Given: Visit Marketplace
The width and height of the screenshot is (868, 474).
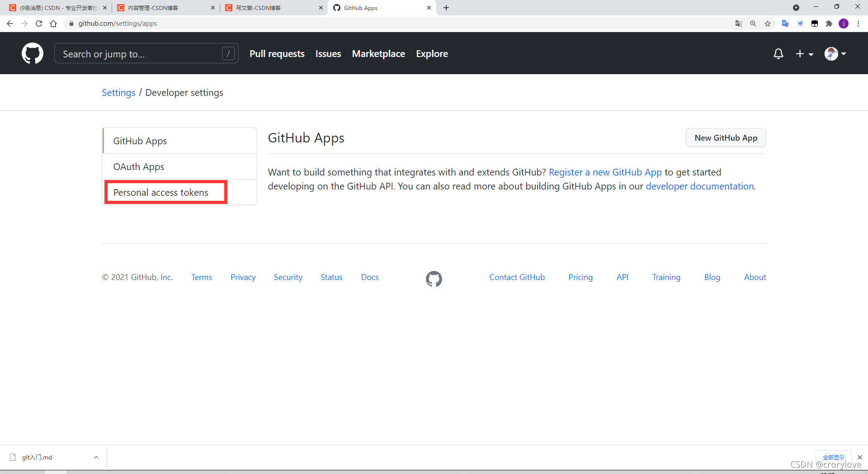Looking at the screenshot, I should [378, 54].
